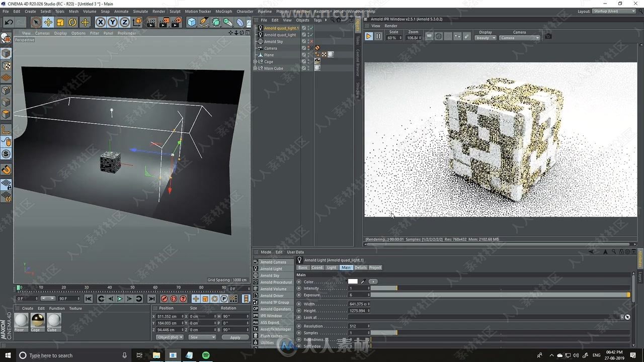
Task: Click the Arnold Camera button
Action: click(x=273, y=262)
